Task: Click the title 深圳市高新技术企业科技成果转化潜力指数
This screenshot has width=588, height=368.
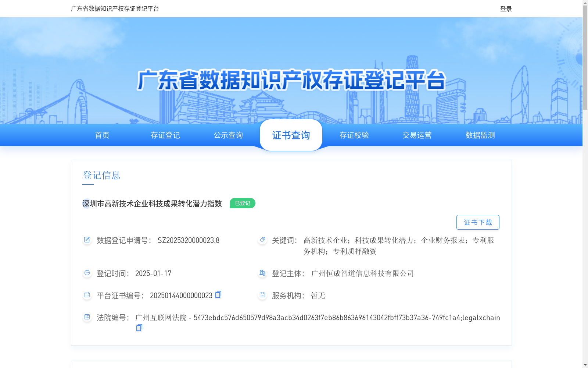Action: coord(152,204)
